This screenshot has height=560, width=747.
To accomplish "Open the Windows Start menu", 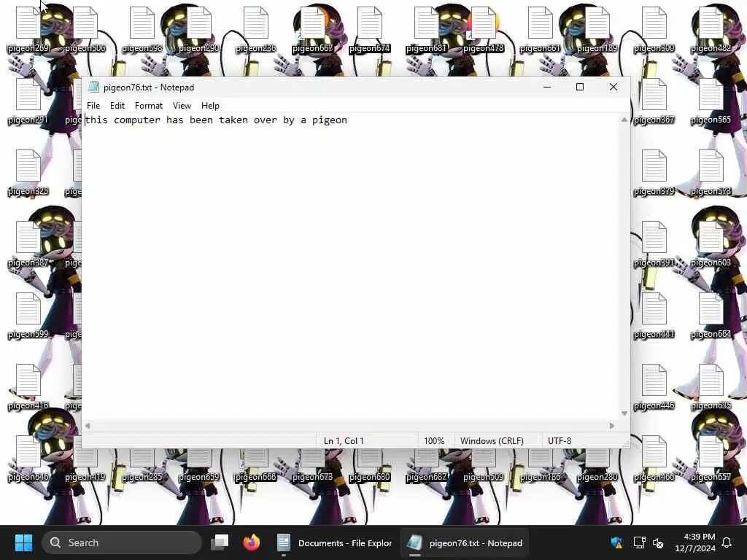I will [x=23, y=542].
